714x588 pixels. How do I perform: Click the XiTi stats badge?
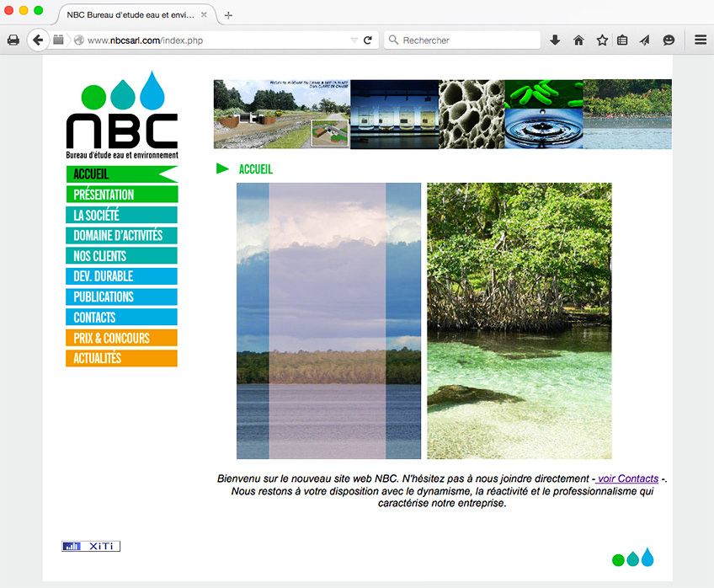click(x=91, y=547)
